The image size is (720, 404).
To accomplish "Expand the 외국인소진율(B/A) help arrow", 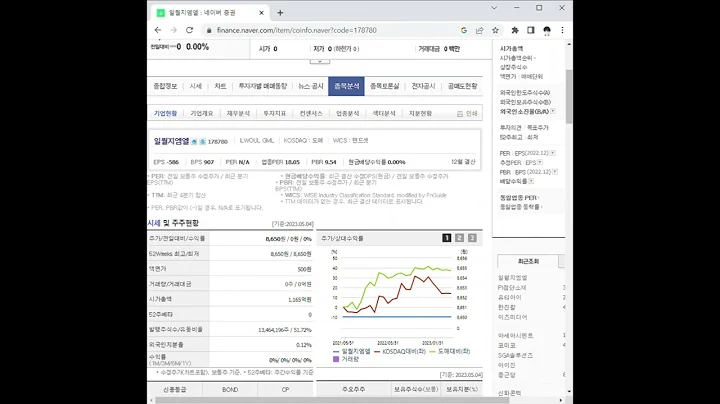I will 553,111.
